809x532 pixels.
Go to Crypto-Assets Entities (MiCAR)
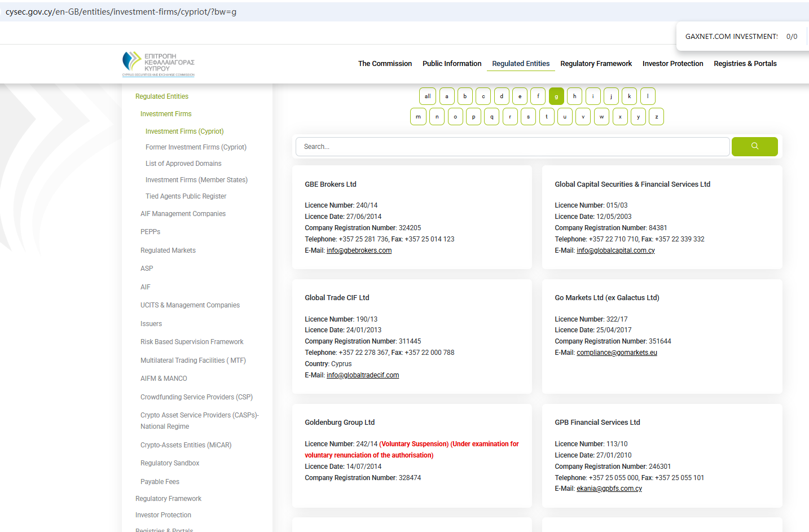pyautogui.click(x=186, y=445)
